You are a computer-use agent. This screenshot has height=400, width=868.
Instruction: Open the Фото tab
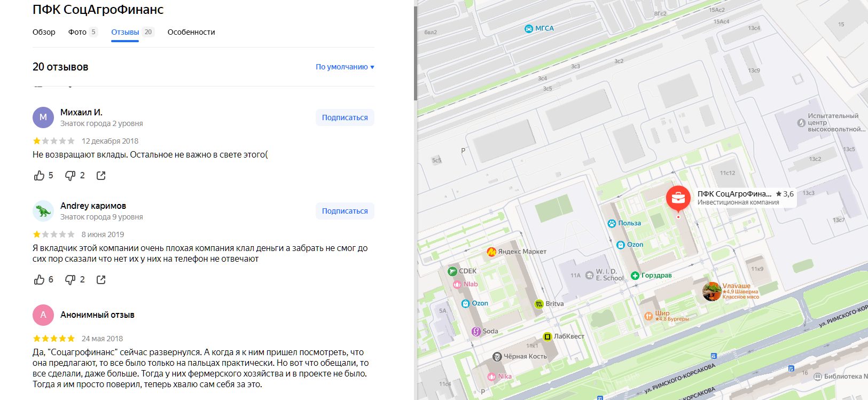click(x=82, y=32)
